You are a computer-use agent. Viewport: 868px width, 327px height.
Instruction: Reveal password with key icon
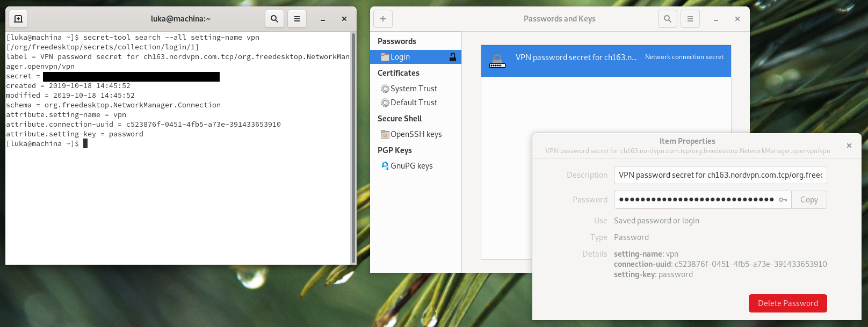click(x=783, y=200)
